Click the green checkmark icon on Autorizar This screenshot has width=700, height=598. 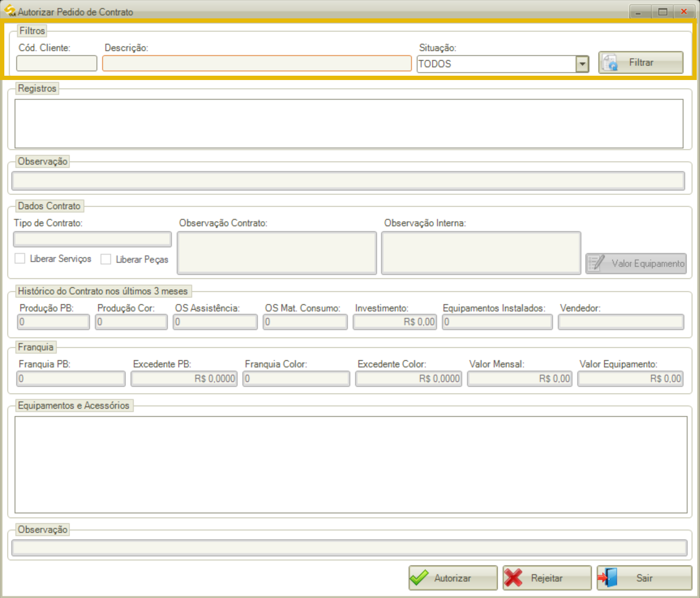coord(419,578)
